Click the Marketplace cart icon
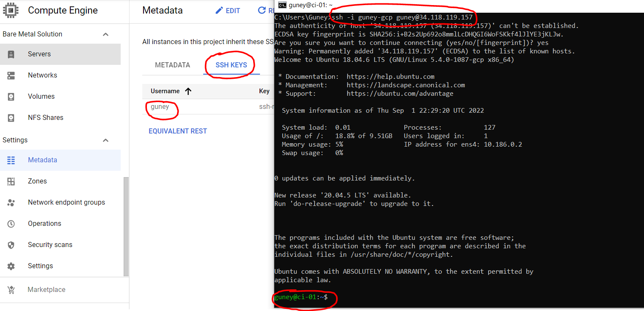The image size is (644, 311). pyautogui.click(x=11, y=290)
